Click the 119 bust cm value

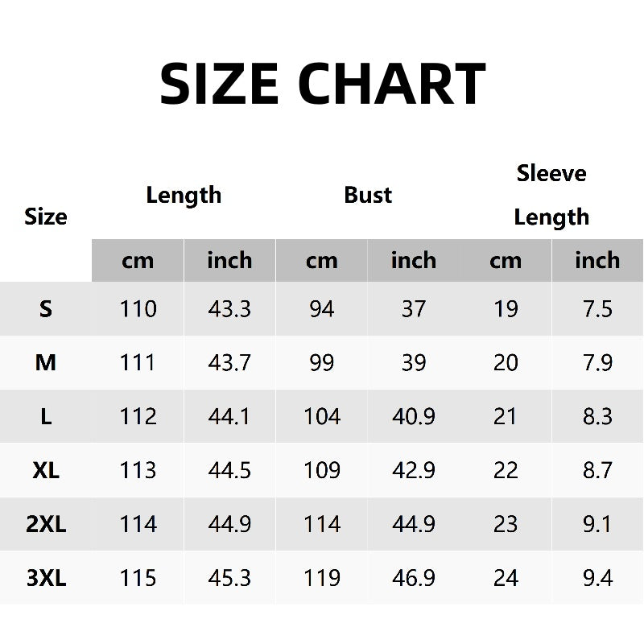pyautogui.click(x=322, y=578)
